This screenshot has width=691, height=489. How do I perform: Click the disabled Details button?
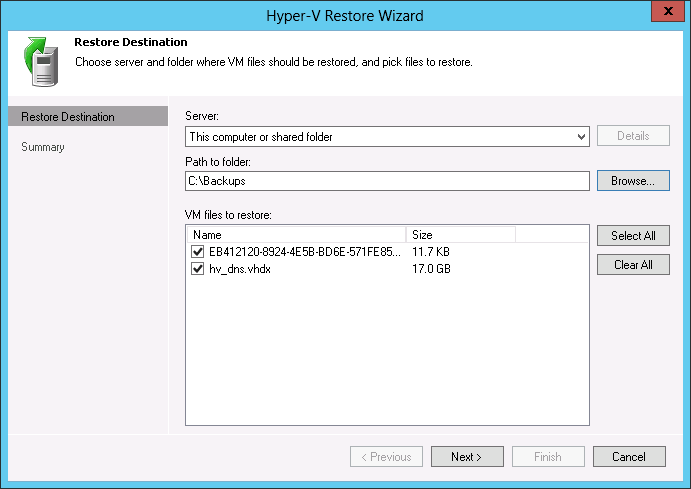click(x=633, y=136)
